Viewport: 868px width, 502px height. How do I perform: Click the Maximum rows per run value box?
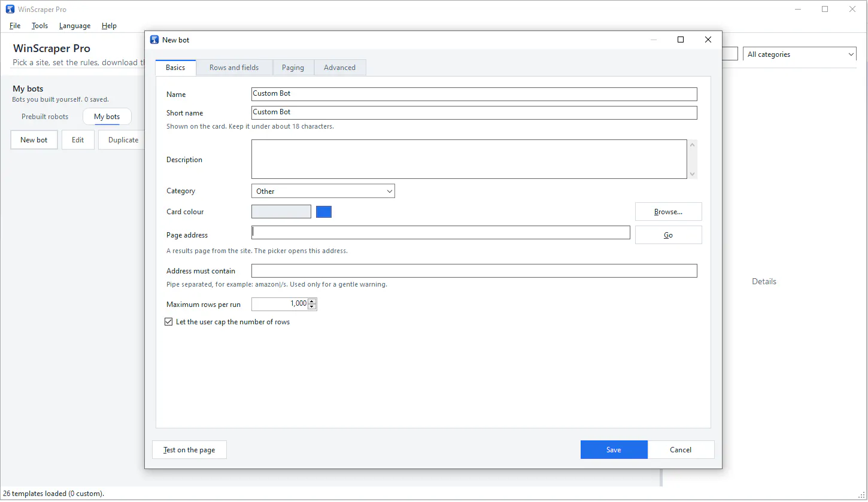tap(280, 304)
